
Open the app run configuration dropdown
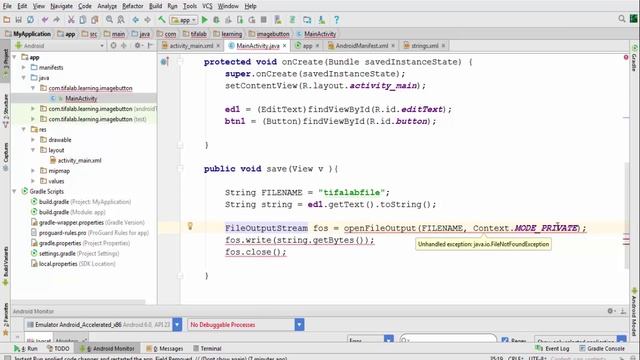[184, 20]
